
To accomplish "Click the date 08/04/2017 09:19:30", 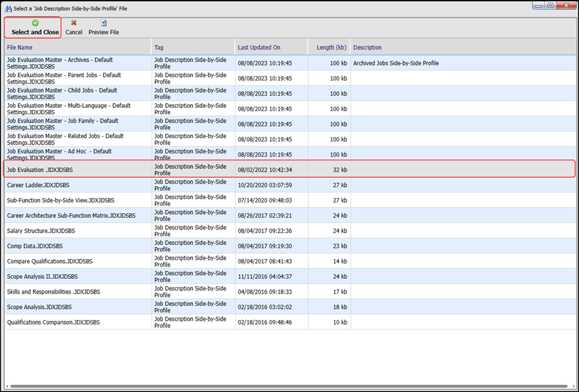I will point(265,246).
